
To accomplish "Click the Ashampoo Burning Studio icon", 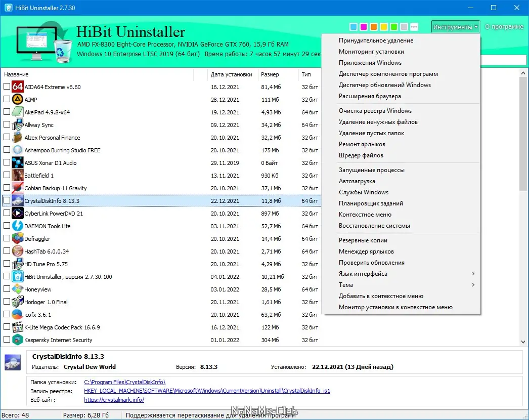I will (18, 150).
